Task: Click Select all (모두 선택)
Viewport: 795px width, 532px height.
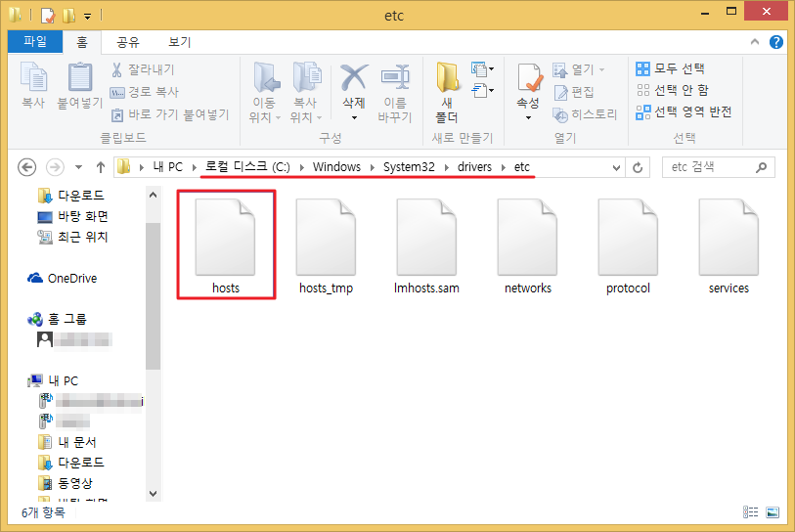Action: pyautogui.click(x=670, y=68)
